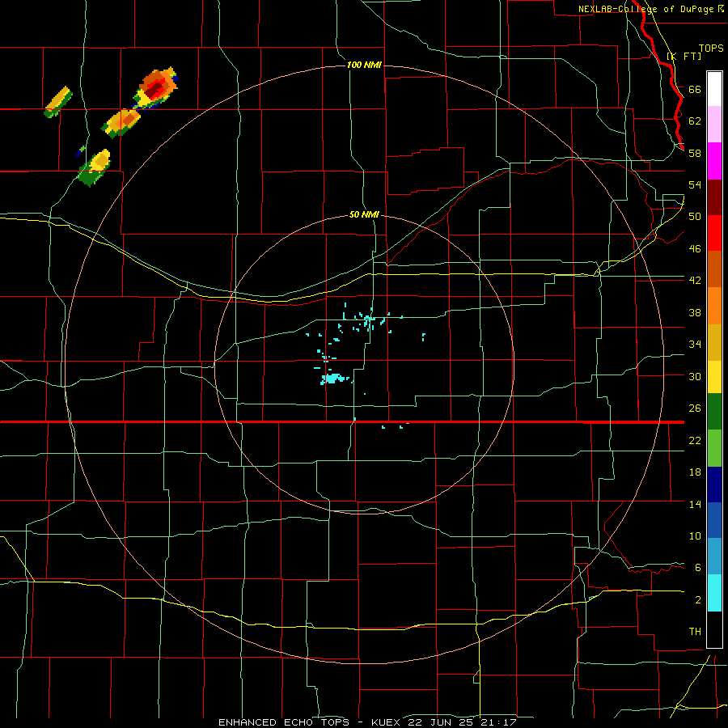Click the cyan legend swatch near 2

(714, 593)
